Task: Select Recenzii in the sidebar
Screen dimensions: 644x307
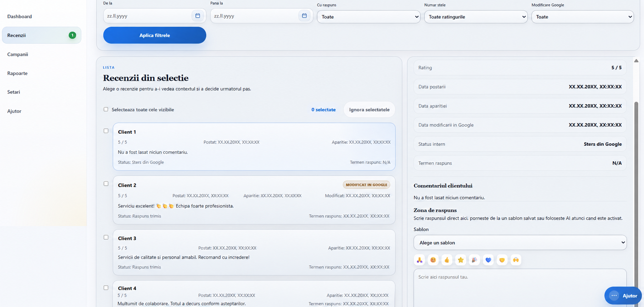Action: (x=41, y=35)
